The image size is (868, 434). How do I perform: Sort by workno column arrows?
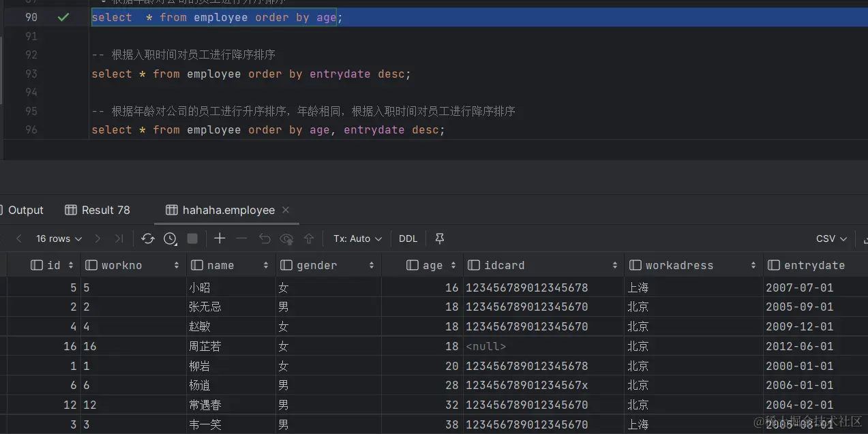click(177, 265)
